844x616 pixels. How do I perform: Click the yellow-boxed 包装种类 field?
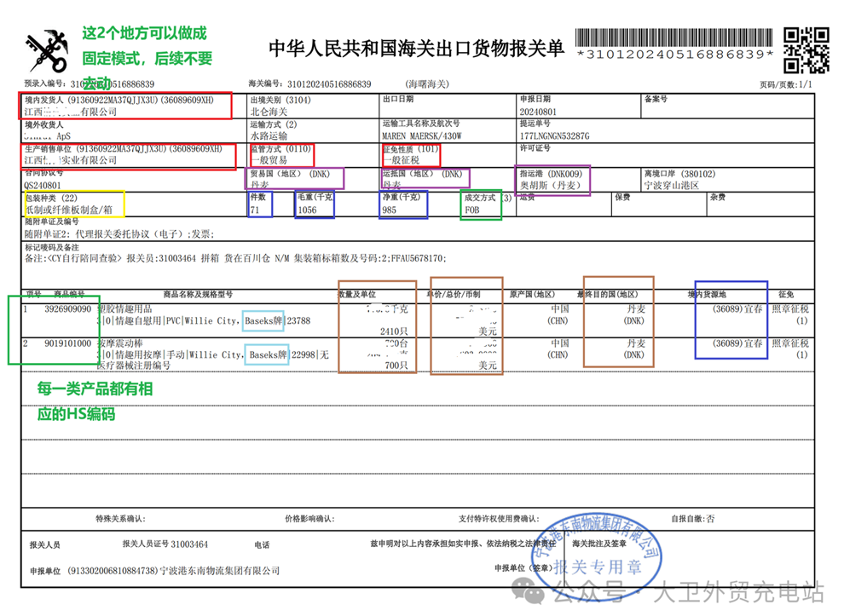click(73, 203)
